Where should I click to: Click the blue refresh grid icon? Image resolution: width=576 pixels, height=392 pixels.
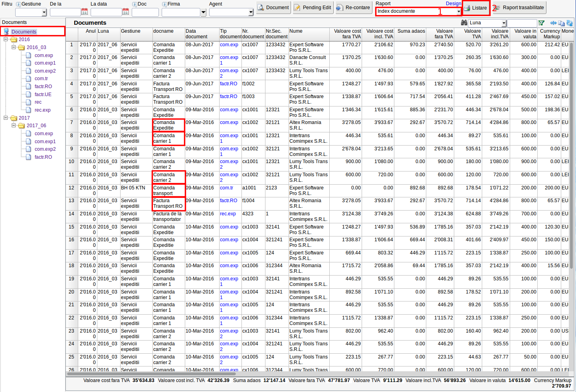pyautogui.click(x=570, y=23)
